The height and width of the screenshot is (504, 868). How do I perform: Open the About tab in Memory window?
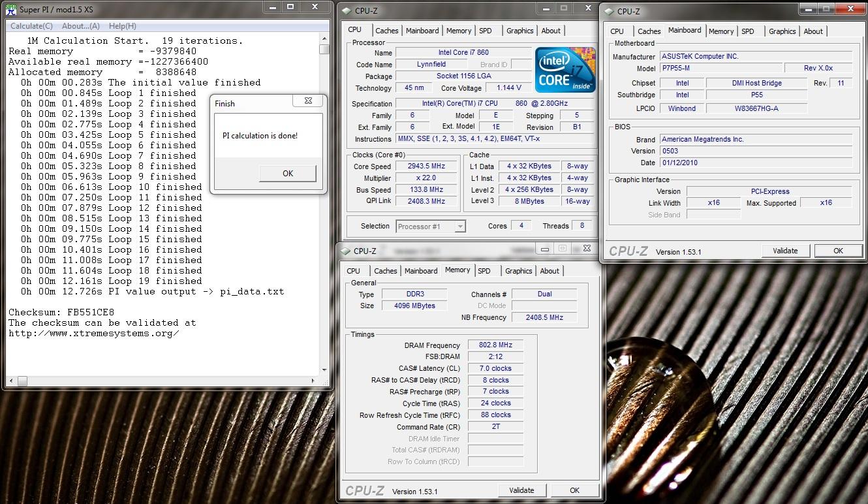click(550, 271)
